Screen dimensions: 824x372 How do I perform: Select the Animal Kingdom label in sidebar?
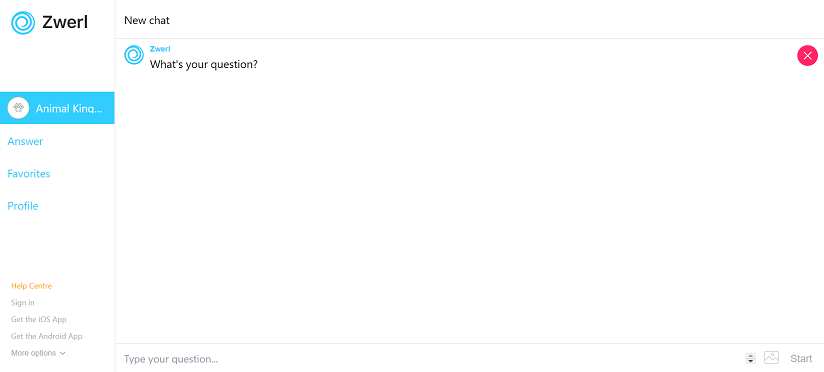68,108
